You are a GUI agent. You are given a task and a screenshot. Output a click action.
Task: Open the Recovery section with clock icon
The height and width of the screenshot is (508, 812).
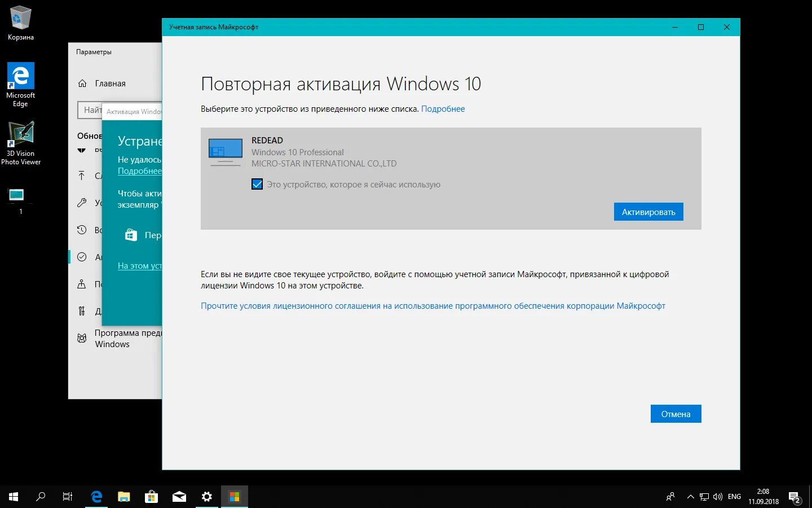(82, 230)
